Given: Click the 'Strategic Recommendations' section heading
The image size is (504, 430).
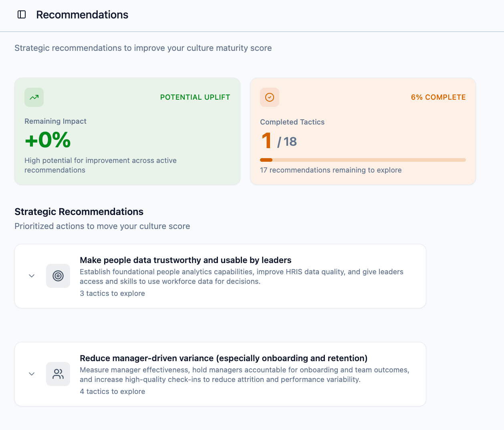Looking at the screenshot, I should (79, 212).
